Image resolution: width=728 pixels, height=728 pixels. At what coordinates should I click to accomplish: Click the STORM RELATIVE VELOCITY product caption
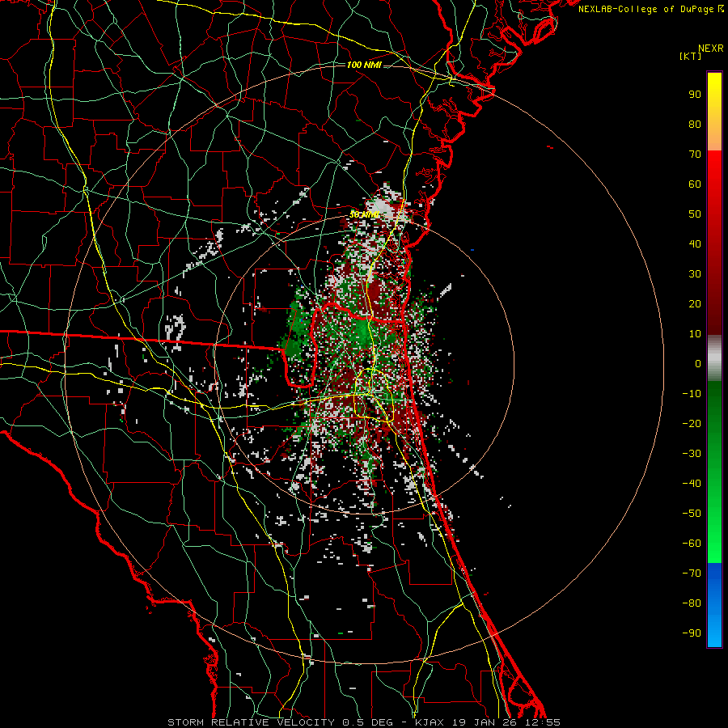point(251,722)
